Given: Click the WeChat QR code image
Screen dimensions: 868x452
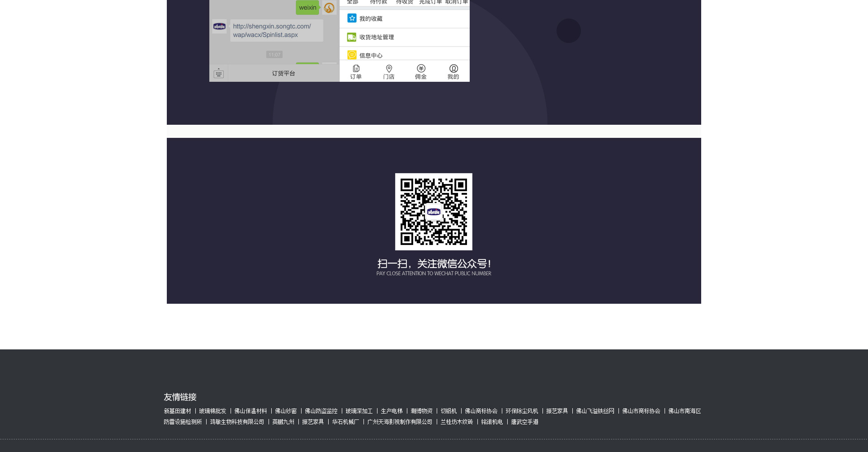Looking at the screenshot, I should tap(434, 212).
